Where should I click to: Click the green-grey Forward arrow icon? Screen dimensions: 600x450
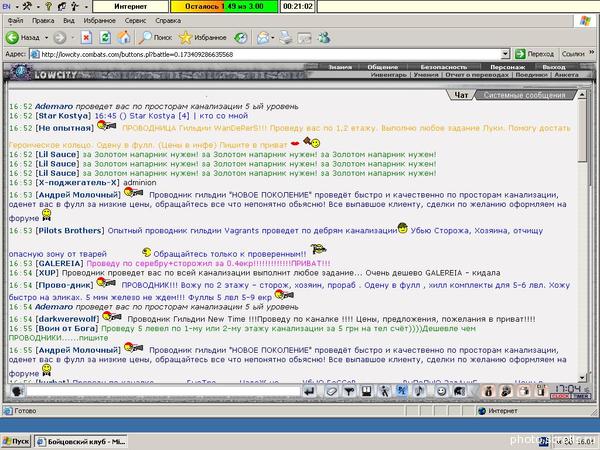59,38
